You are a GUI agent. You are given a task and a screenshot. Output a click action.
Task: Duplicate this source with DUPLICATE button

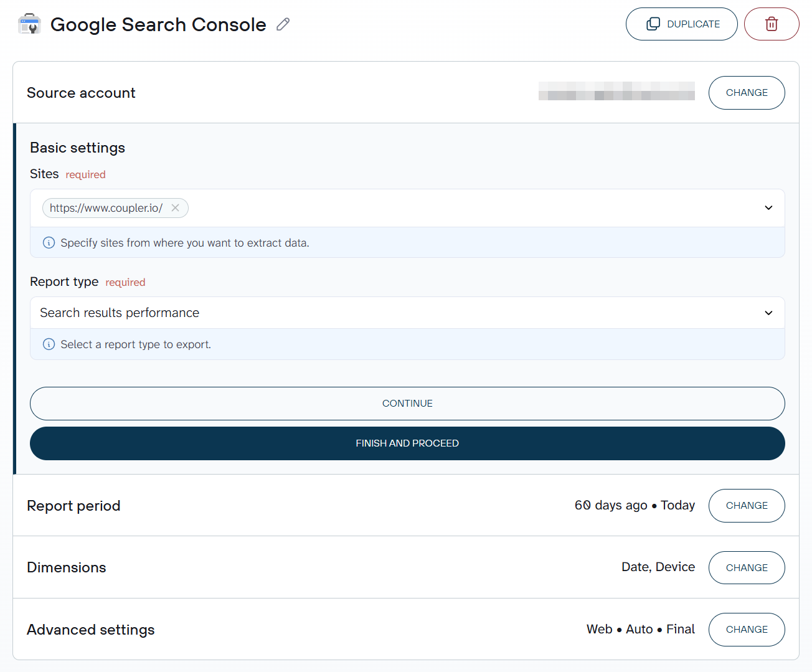click(682, 24)
